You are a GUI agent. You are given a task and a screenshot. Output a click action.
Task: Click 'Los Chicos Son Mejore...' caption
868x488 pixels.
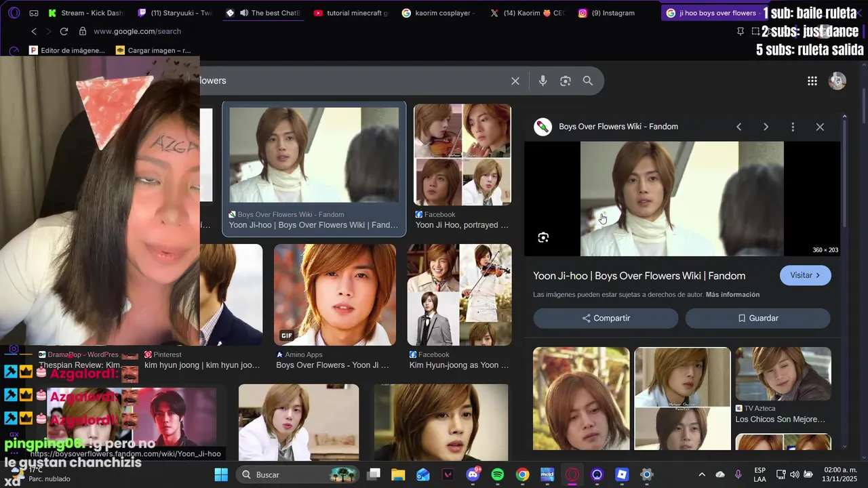click(x=781, y=420)
